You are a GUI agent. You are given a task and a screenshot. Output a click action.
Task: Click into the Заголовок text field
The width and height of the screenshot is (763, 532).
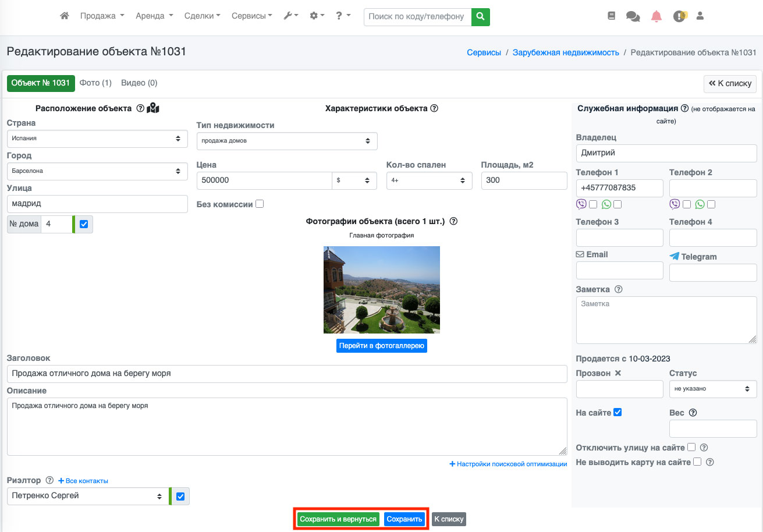point(287,374)
